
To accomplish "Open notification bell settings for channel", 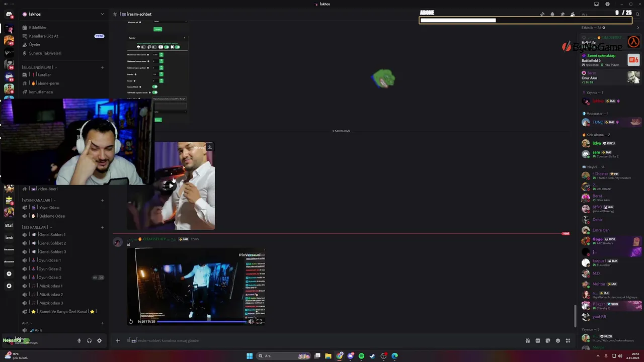I will click(x=552, y=14).
